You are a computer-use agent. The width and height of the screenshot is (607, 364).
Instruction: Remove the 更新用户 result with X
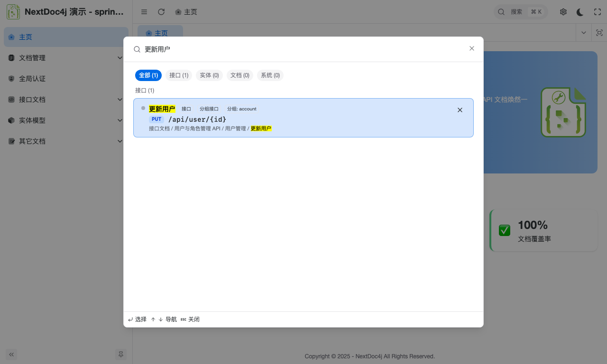tap(460, 110)
